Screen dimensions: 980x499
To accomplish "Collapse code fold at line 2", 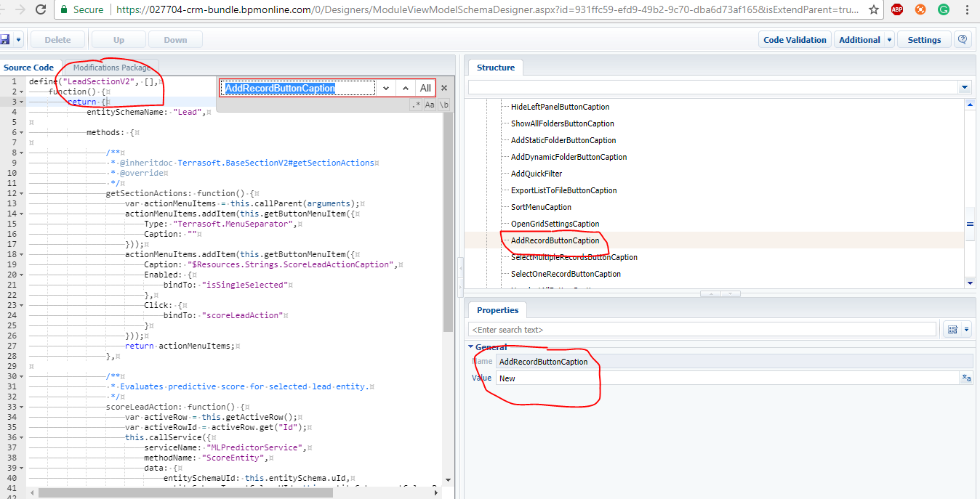I will click(x=22, y=92).
